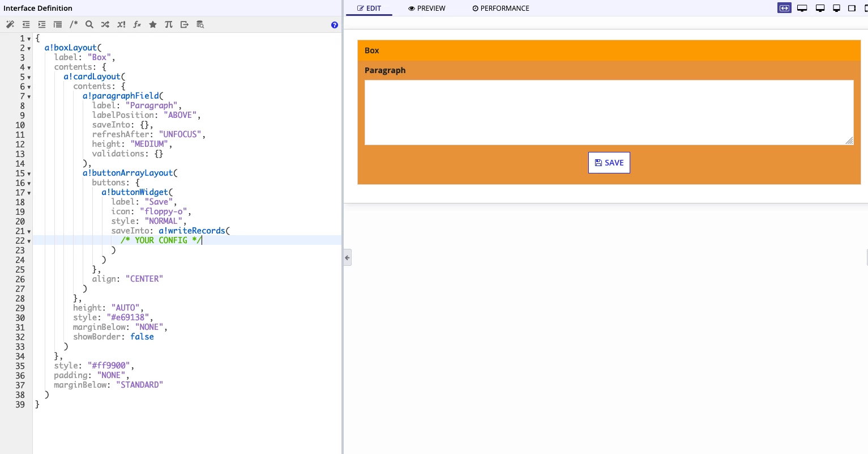Click showBorder false value on line 32
The height and width of the screenshot is (454, 868).
coord(142,337)
